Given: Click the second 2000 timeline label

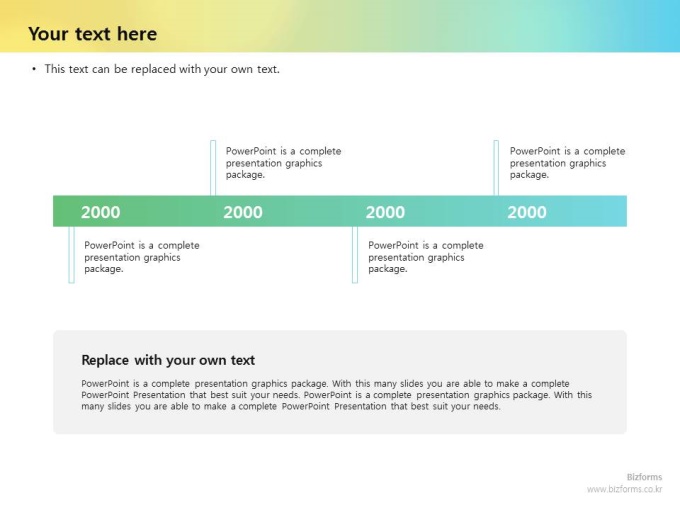Looking at the screenshot, I should tap(243, 212).
